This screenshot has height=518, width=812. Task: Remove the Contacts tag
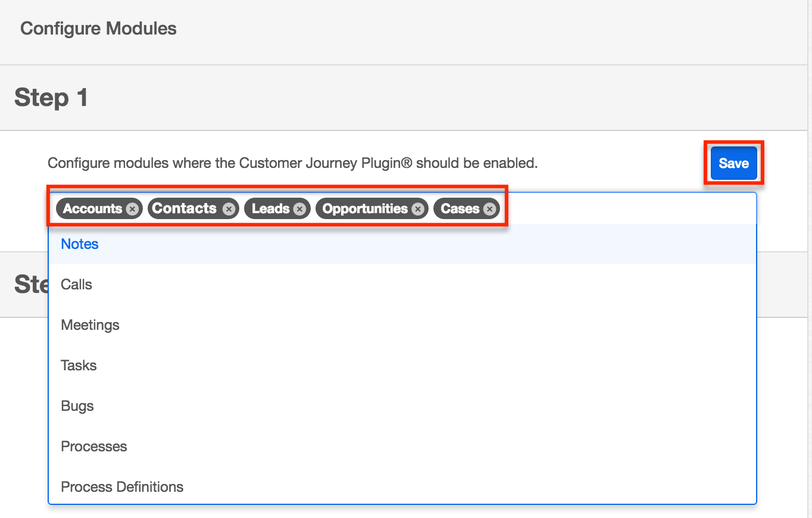[228, 209]
